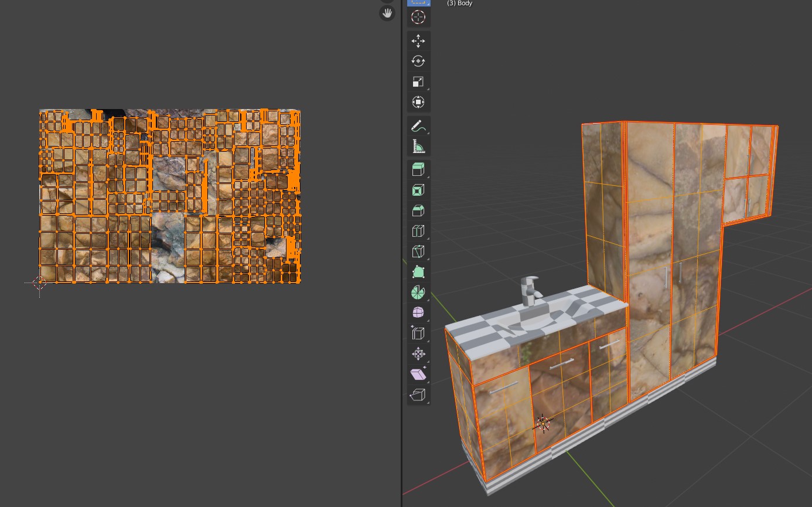
Task: Select the Bevel tool
Action: (418, 211)
